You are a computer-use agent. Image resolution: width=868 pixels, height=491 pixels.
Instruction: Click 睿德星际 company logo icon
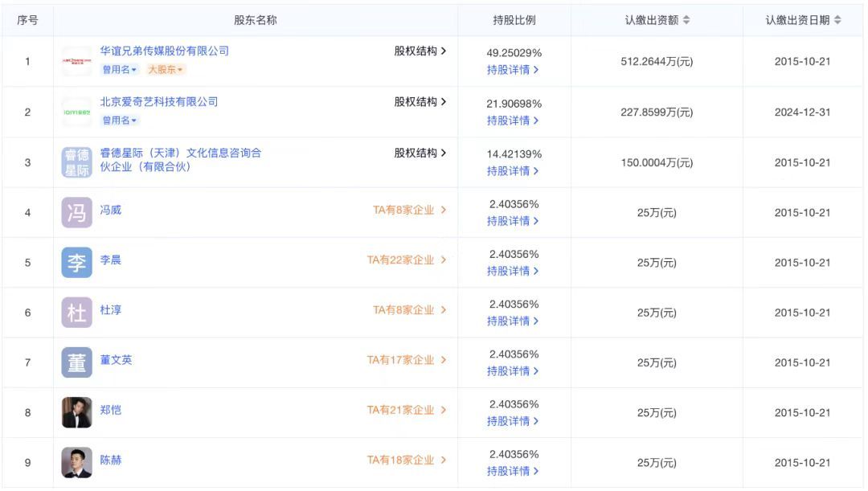pyautogui.click(x=76, y=162)
